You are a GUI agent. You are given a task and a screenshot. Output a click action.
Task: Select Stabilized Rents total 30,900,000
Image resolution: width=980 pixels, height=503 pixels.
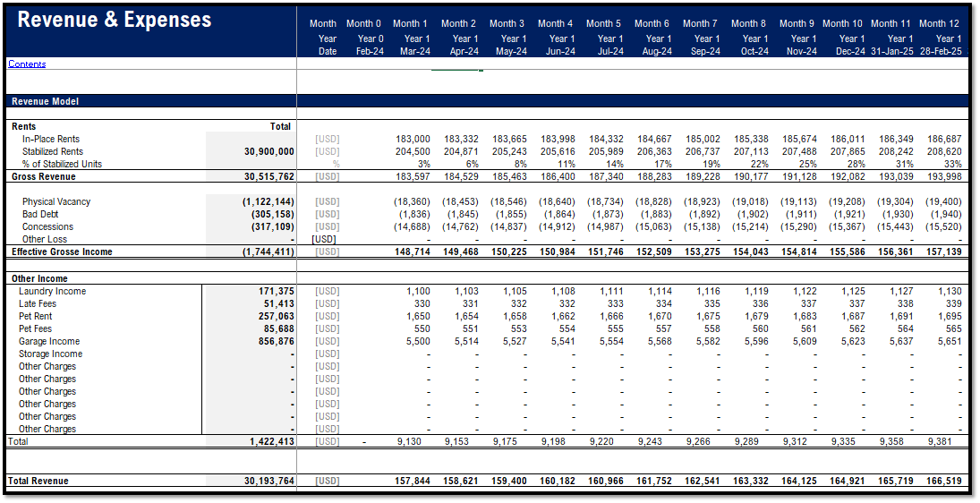click(x=268, y=152)
